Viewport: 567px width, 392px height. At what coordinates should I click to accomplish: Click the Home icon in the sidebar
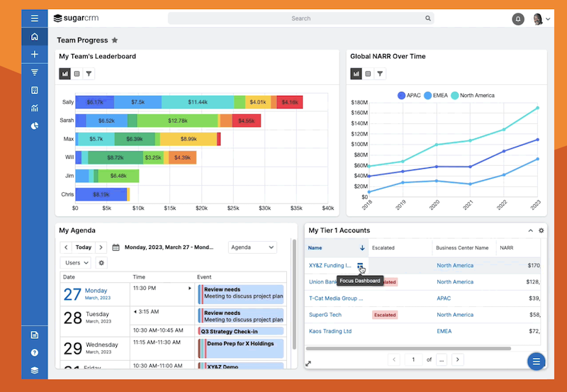(34, 37)
